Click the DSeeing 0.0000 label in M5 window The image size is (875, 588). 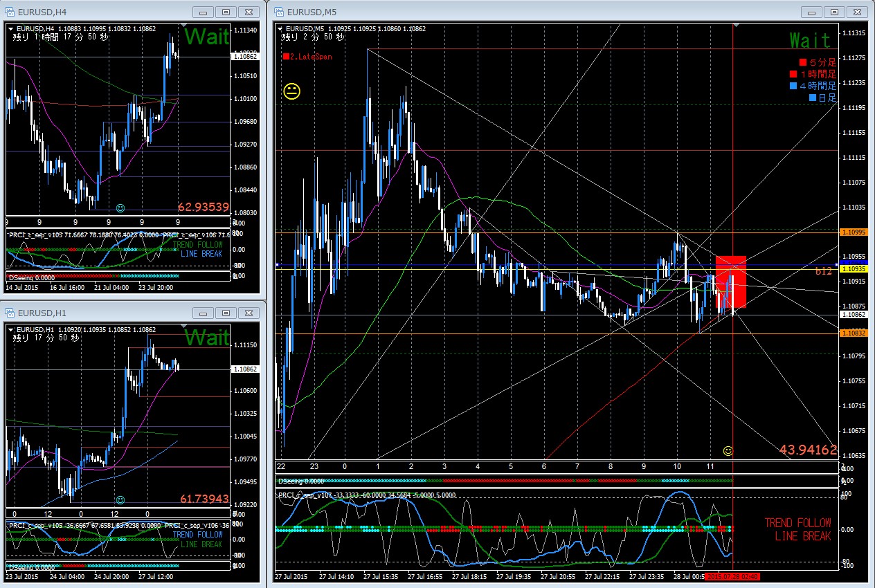pos(300,481)
